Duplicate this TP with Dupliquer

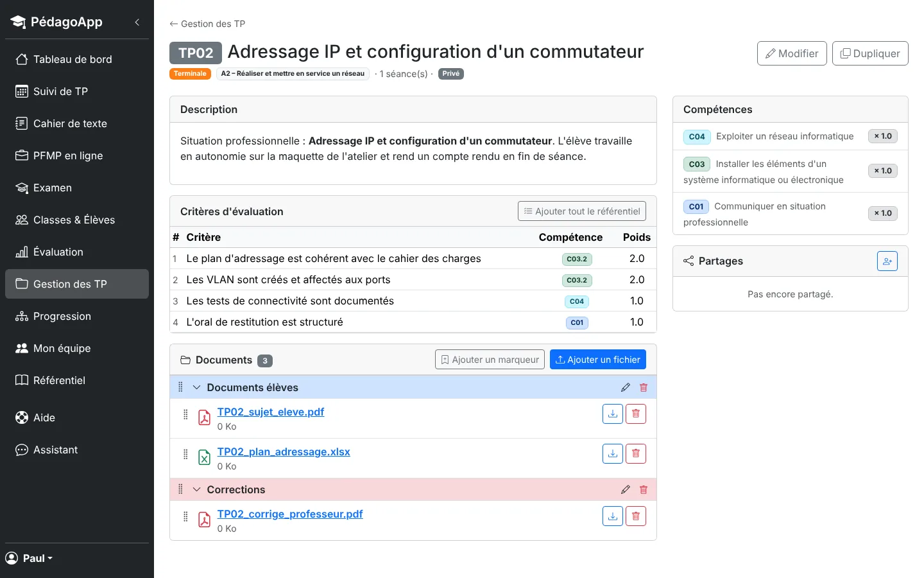coord(870,53)
